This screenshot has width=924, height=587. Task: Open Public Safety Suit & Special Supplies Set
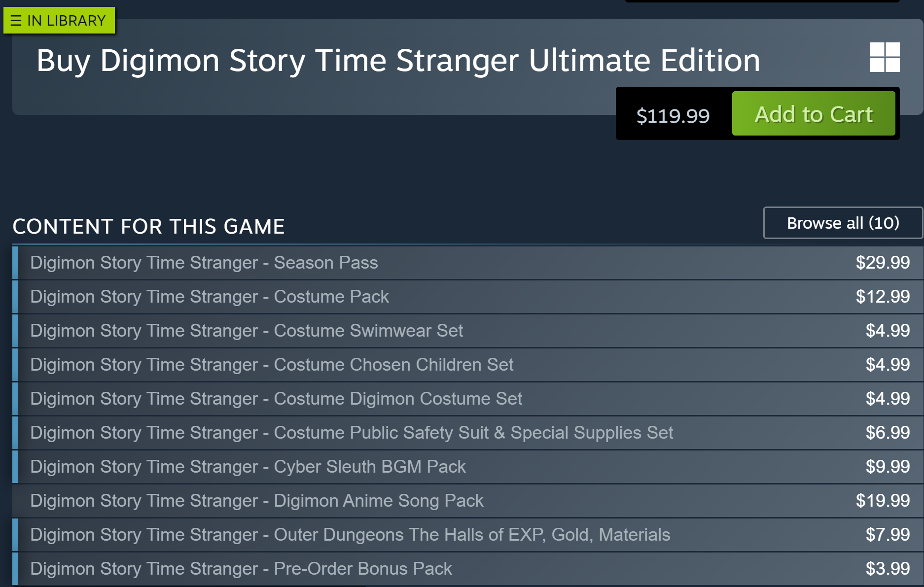(x=352, y=433)
